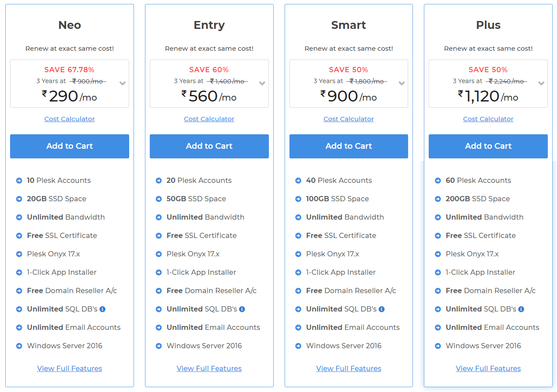Add the Plus plan to cart
This screenshot has height=392, width=557.
(488, 146)
